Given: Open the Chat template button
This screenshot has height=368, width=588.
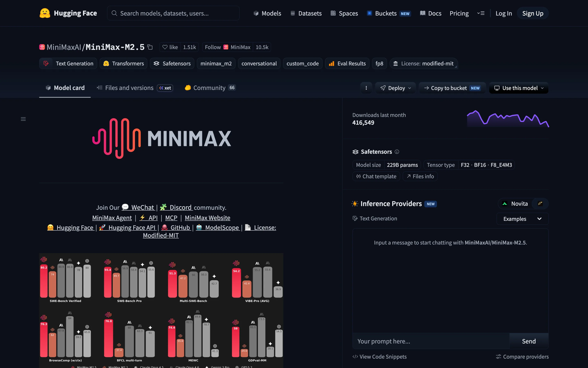Looking at the screenshot, I should coord(376,176).
